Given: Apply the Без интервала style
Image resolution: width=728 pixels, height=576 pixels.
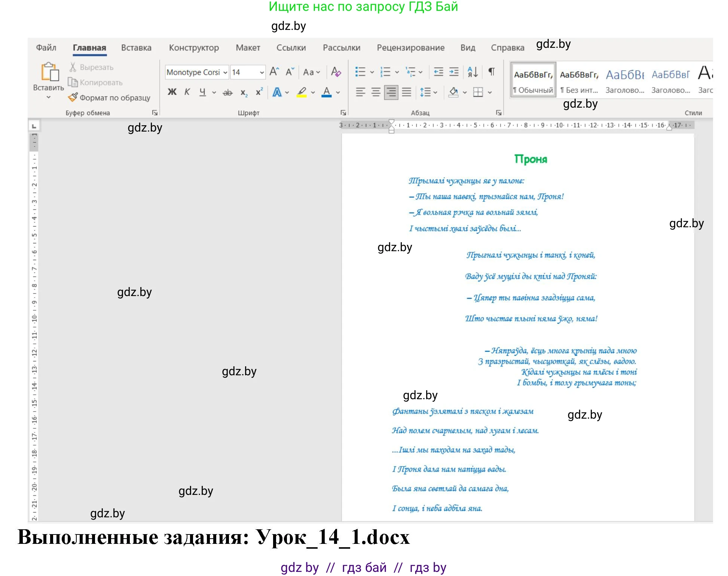Looking at the screenshot, I should pyautogui.click(x=579, y=80).
